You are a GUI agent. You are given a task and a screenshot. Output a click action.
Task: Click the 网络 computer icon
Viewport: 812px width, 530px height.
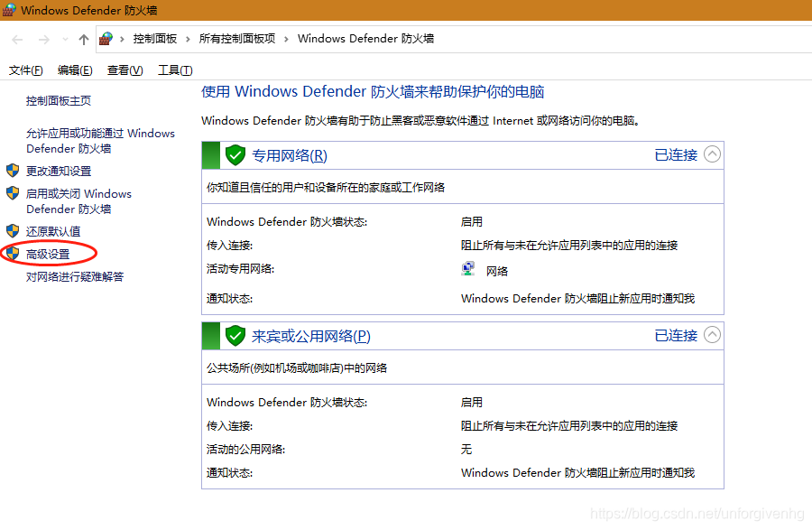[468, 269]
